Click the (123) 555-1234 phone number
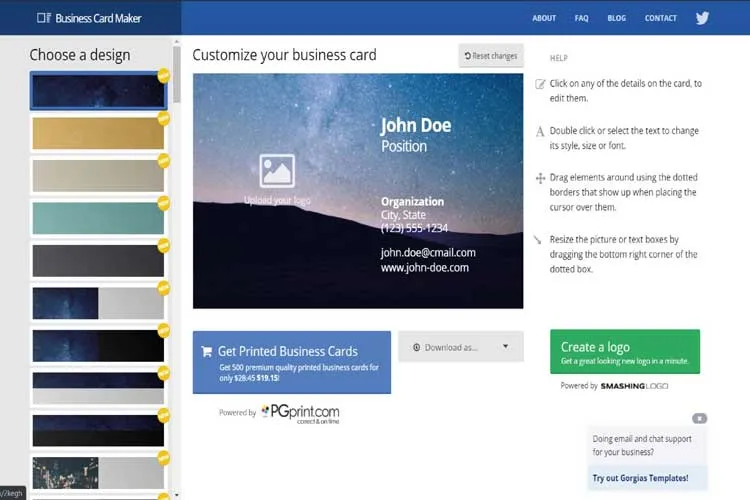The height and width of the screenshot is (500, 750). 414,228
